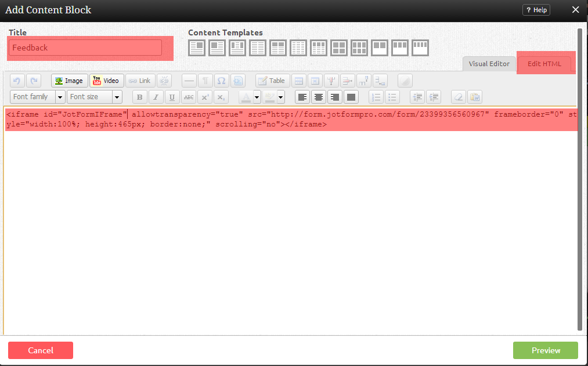Click the round disabled icon after table tools
This screenshot has height=366, width=588.
[405, 81]
